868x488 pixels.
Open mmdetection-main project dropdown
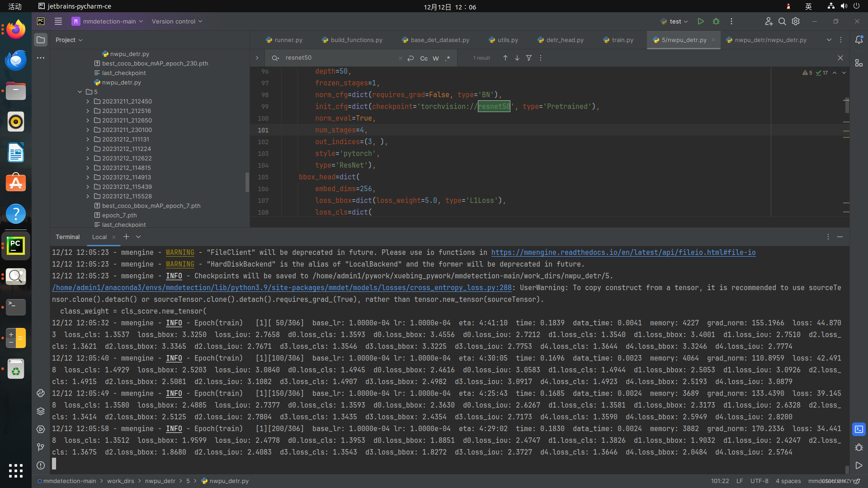coord(108,21)
